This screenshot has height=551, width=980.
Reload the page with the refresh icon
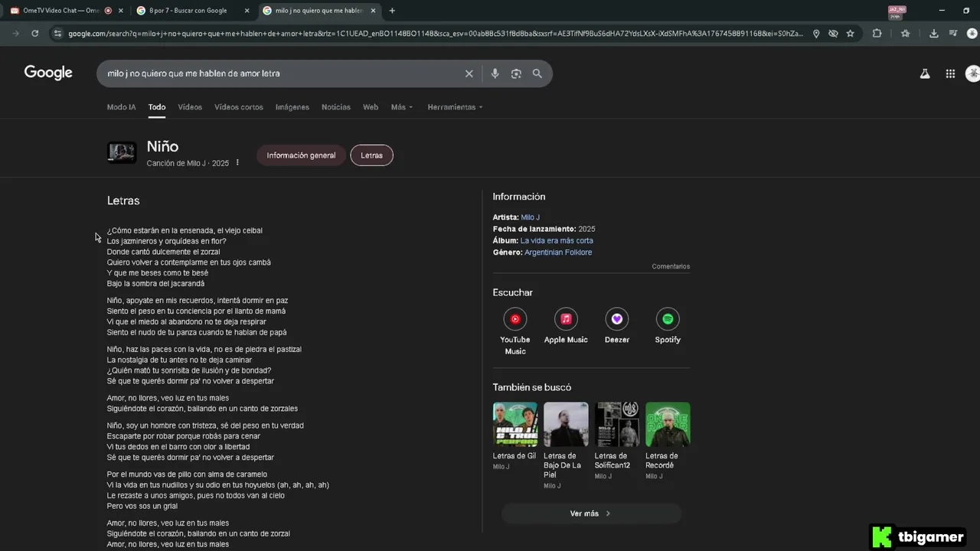coord(34,34)
